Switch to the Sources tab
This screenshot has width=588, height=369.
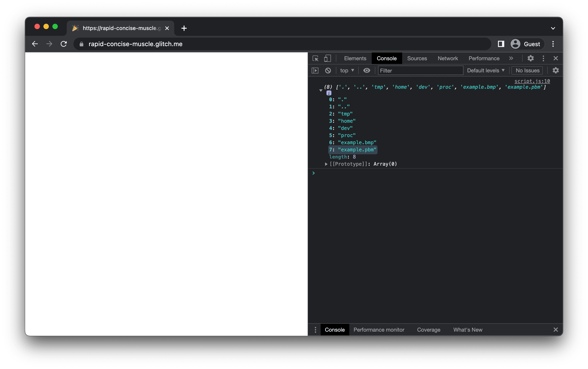(x=418, y=58)
